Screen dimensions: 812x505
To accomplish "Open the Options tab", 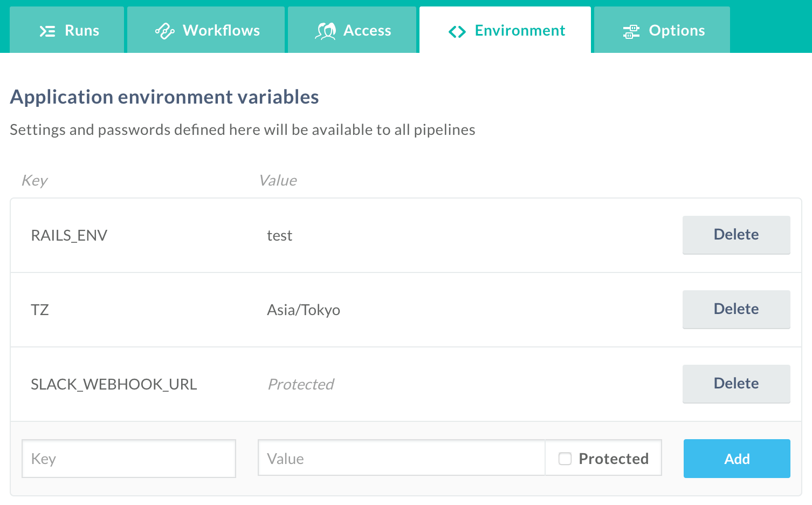I will pos(662,30).
